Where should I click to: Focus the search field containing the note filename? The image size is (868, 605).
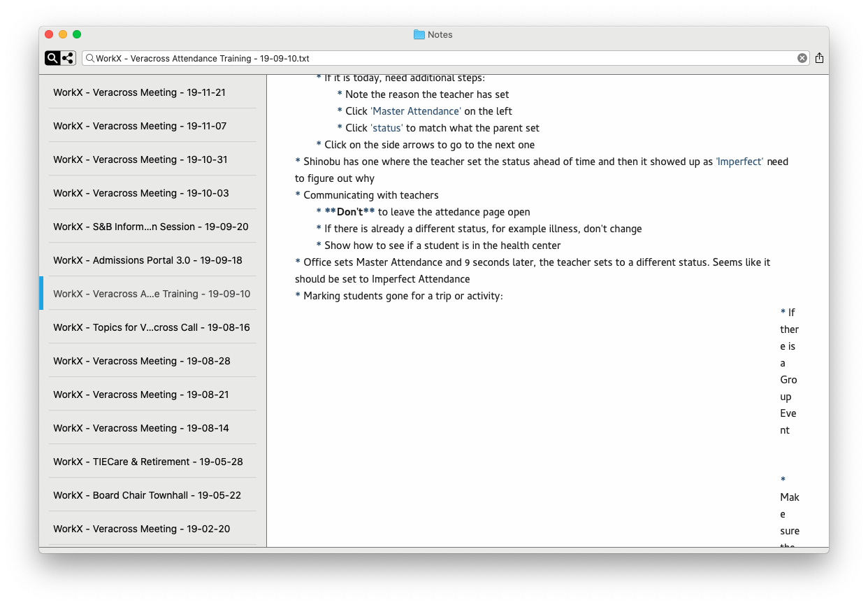tap(440, 58)
